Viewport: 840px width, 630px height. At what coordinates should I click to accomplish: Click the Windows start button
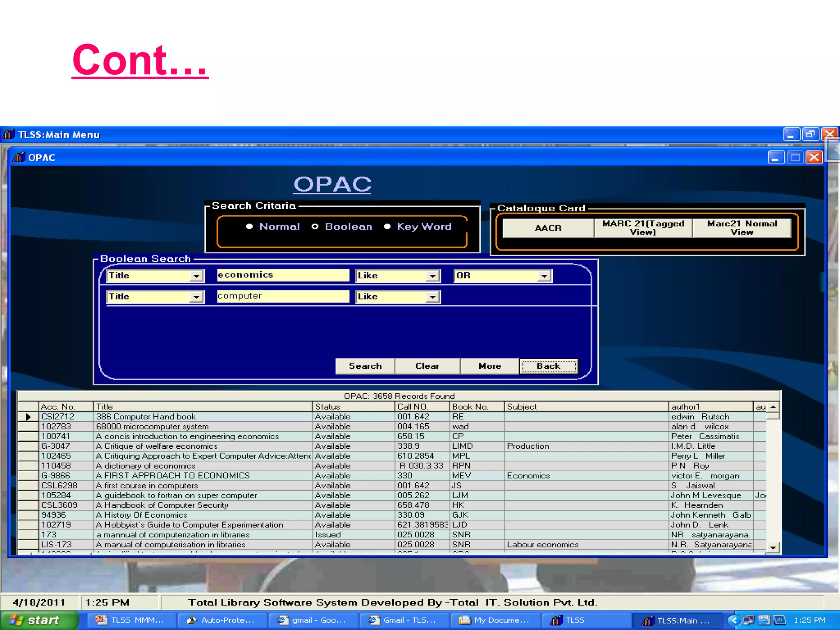pos(37,620)
